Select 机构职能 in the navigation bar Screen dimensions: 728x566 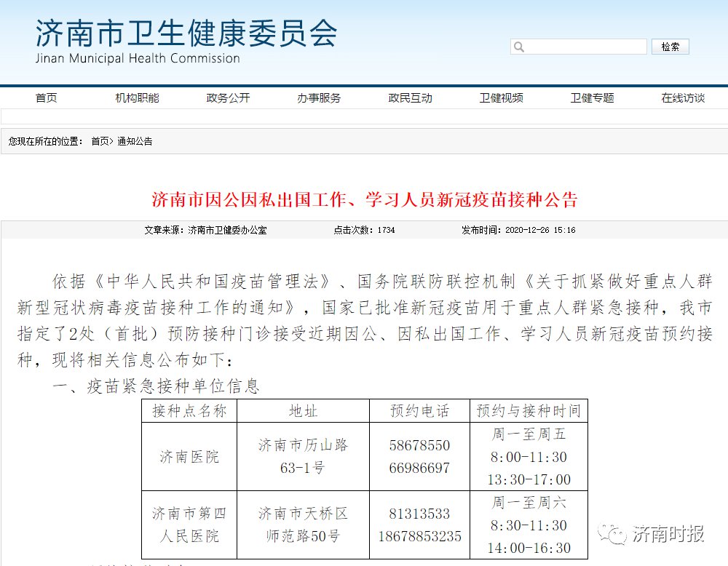[137, 98]
